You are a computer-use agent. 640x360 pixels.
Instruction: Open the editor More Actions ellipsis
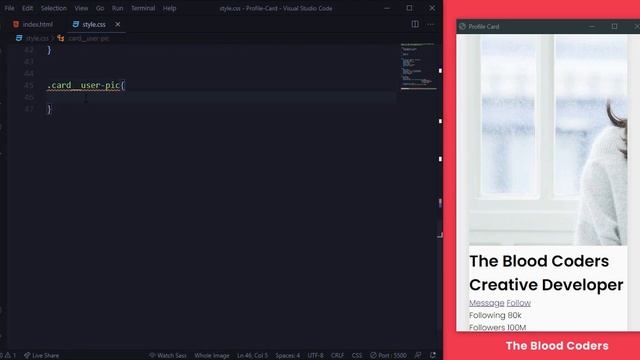click(x=430, y=24)
